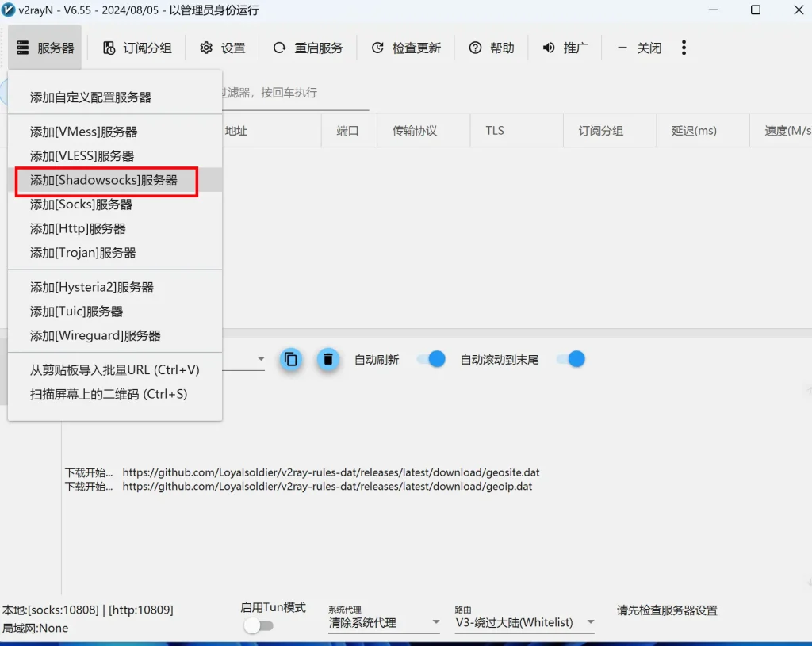Enable Tun 模式 switch
812x646 pixels.
click(259, 625)
